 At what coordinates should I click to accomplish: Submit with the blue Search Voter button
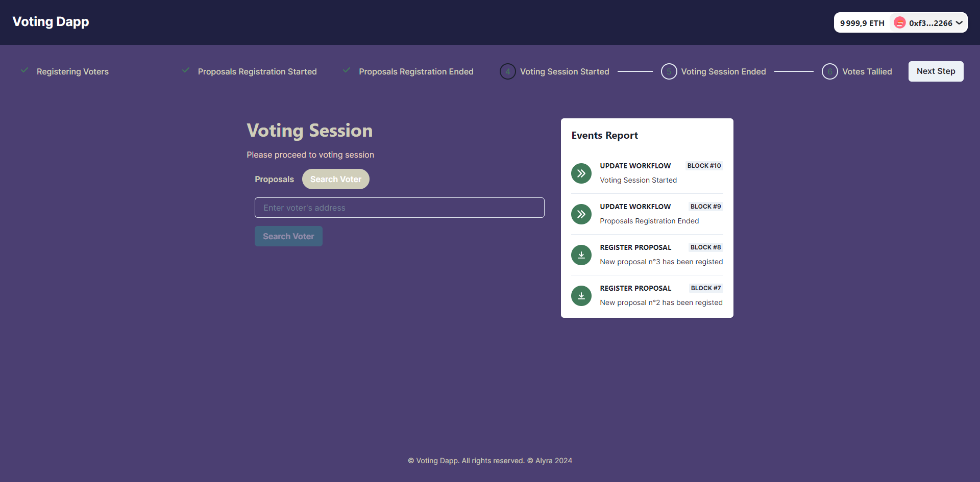coord(289,236)
